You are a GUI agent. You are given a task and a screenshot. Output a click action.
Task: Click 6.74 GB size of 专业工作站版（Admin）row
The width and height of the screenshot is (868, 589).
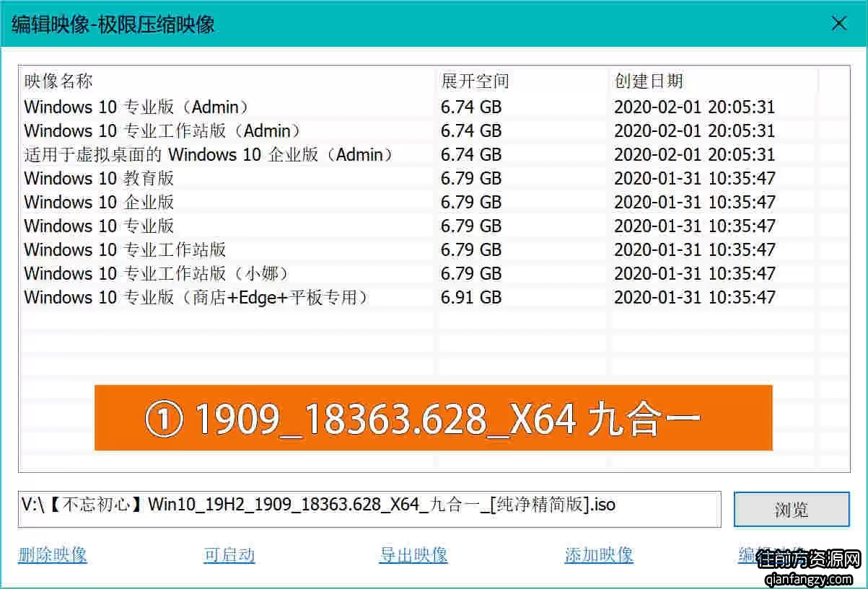point(471,130)
